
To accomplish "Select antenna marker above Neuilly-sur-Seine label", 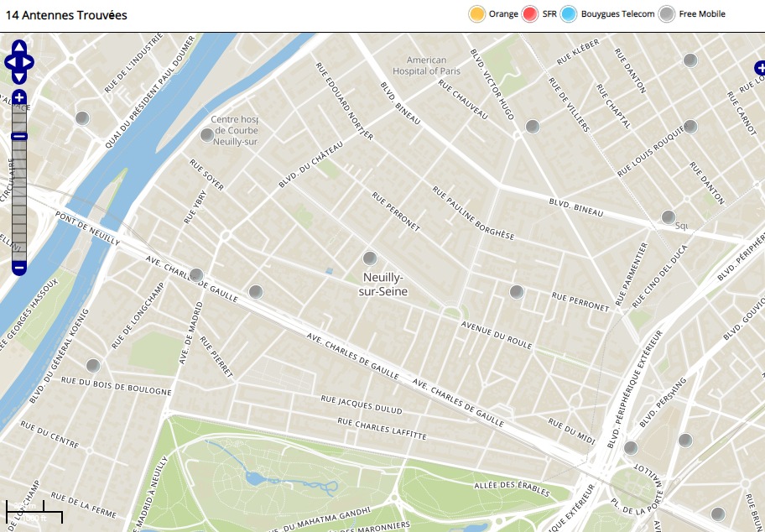I will click(x=370, y=258).
